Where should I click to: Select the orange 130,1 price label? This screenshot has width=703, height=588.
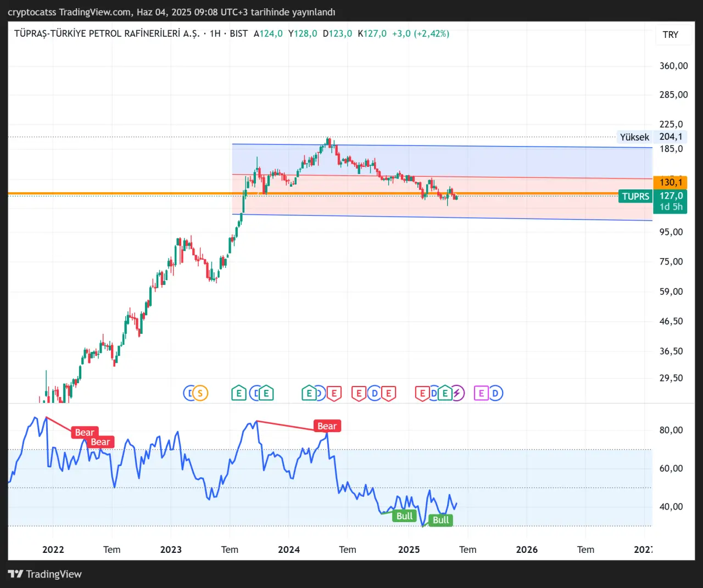point(671,182)
